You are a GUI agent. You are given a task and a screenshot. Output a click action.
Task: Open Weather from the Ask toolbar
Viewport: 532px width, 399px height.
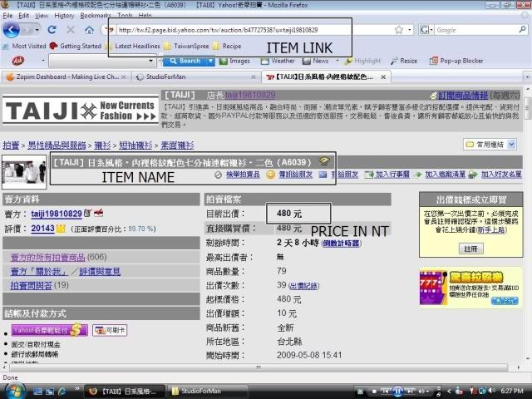pyautogui.click(x=278, y=61)
